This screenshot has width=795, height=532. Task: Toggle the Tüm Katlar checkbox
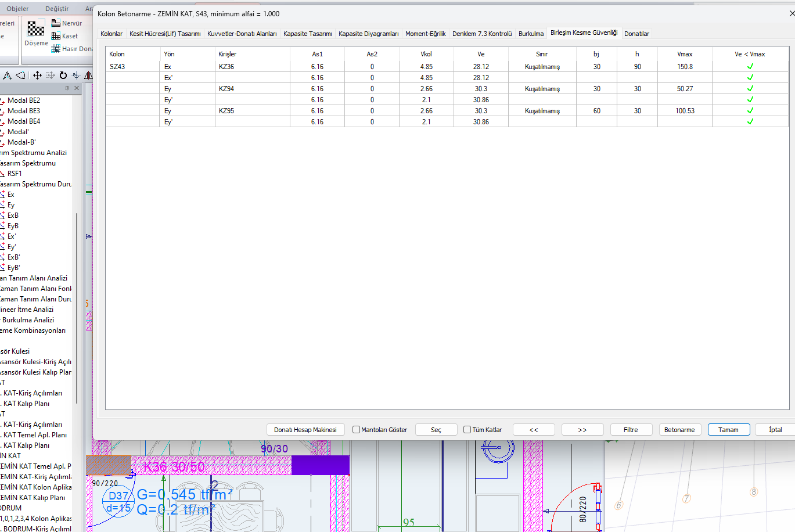(x=467, y=430)
